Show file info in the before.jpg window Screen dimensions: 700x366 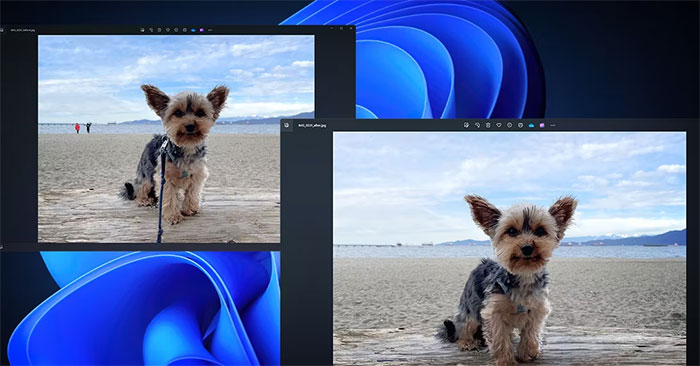click(176, 30)
